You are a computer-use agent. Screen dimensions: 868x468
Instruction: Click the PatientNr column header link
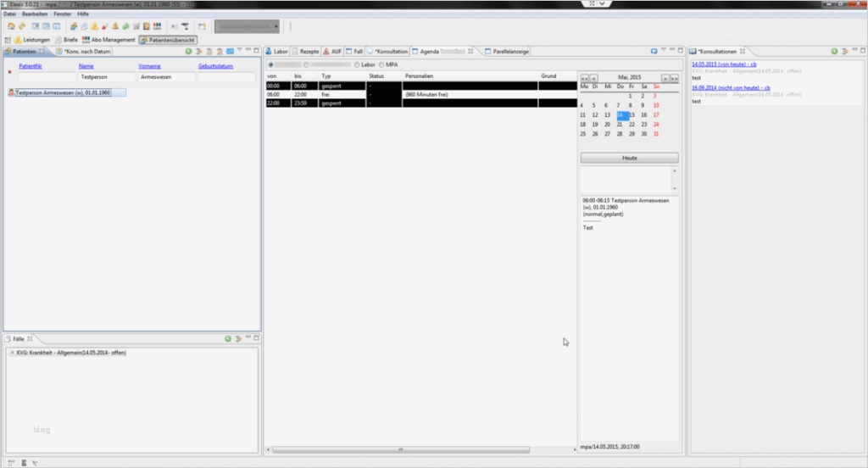click(31, 66)
